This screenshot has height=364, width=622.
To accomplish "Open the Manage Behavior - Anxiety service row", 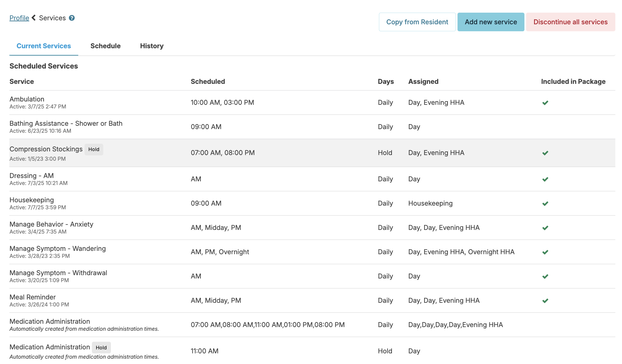I will 312,228.
